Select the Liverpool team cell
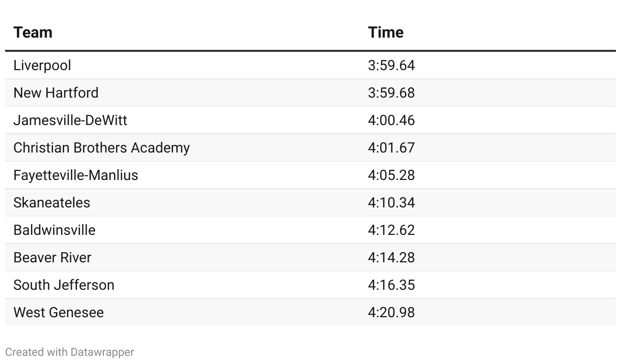Viewport: 621px width, 364px height. point(42,66)
